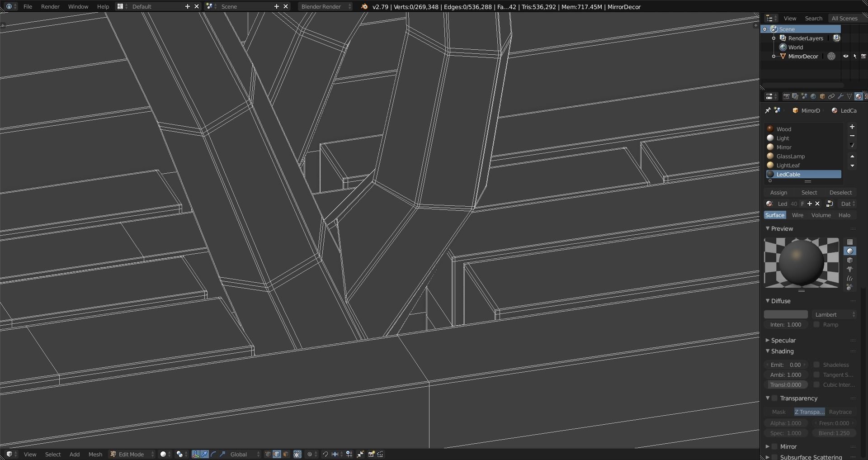Open the Mesh menu in viewport header
Viewport: 868px width, 460px height.
coord(95,454)
